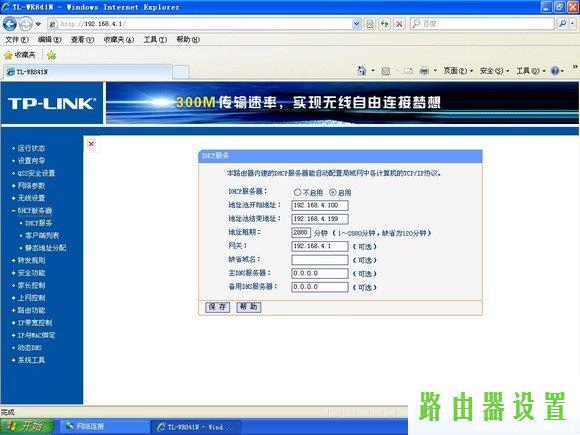
Task: Click the 保存 button
Action: [x=218, y=307]
